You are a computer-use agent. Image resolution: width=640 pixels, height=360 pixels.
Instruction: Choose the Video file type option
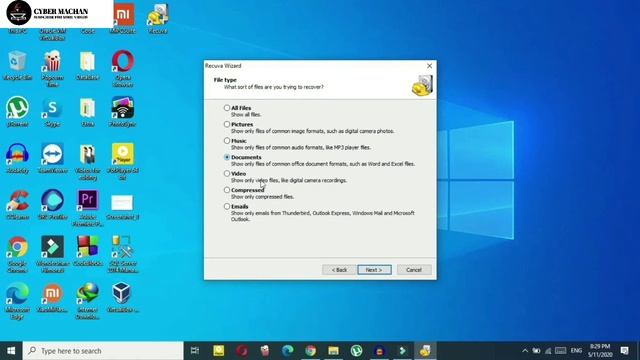pyautogui.click(x=227, y=173)
